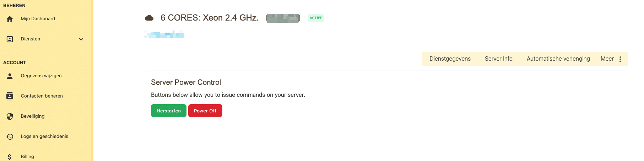Click the person icon for Gegevens wijzigen

[x=10, y=76]
